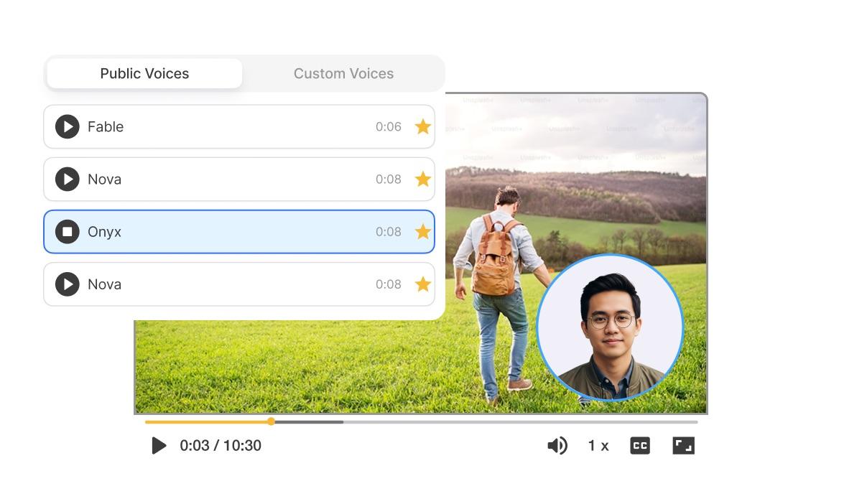Switch to the Custom Voices tab
The image size is (862, 504).
[343, 73]
